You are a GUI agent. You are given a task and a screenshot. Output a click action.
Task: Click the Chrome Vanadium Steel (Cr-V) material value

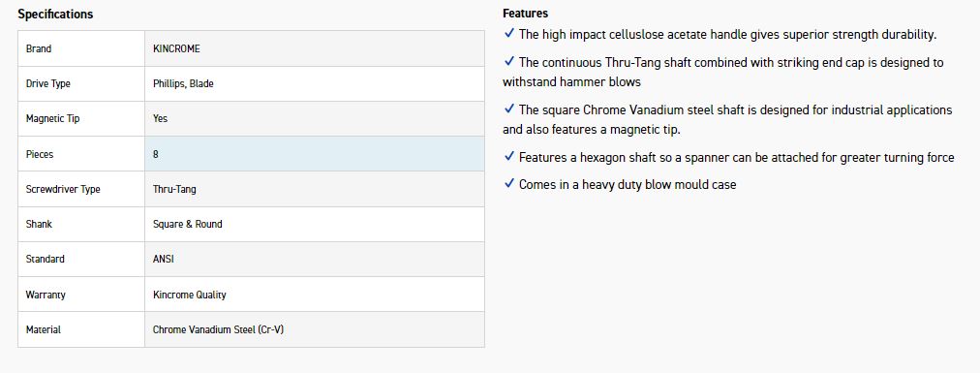point(218,329)
